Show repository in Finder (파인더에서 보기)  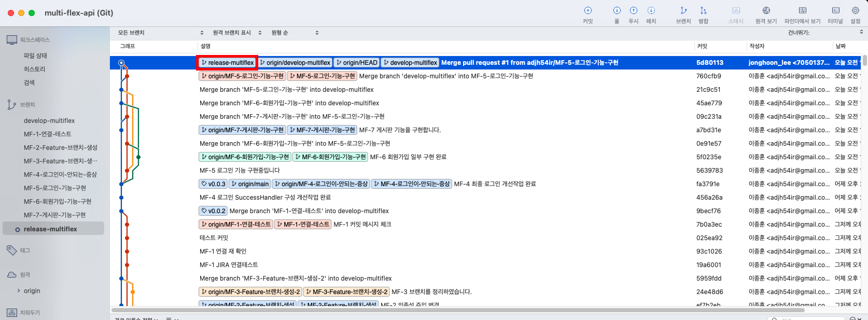pyautogui.click(x=802, y=10)
